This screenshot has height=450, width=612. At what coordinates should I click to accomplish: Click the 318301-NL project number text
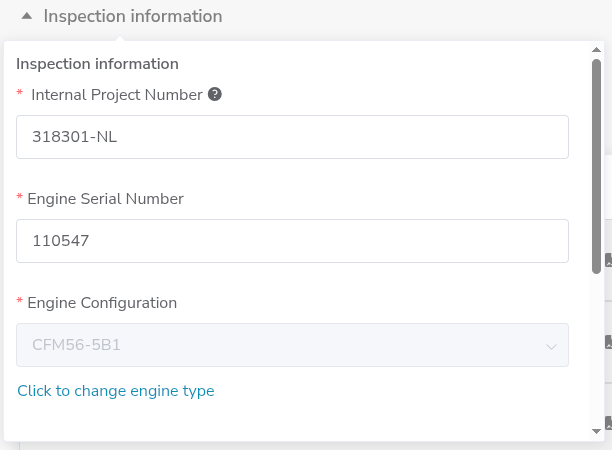pos(75,137)
